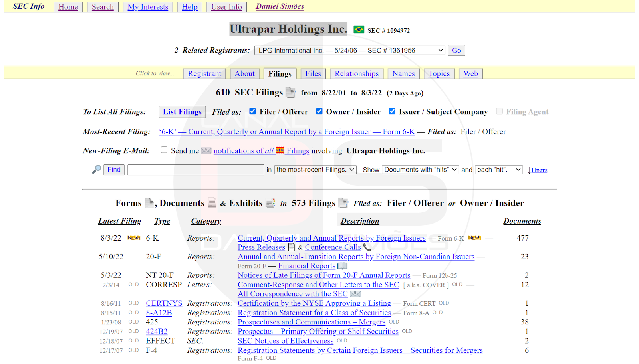The width and height of the screenshot is (639, 364).
Task: Open the 8-A12B form type link
Action: click(x=159, y=313)
